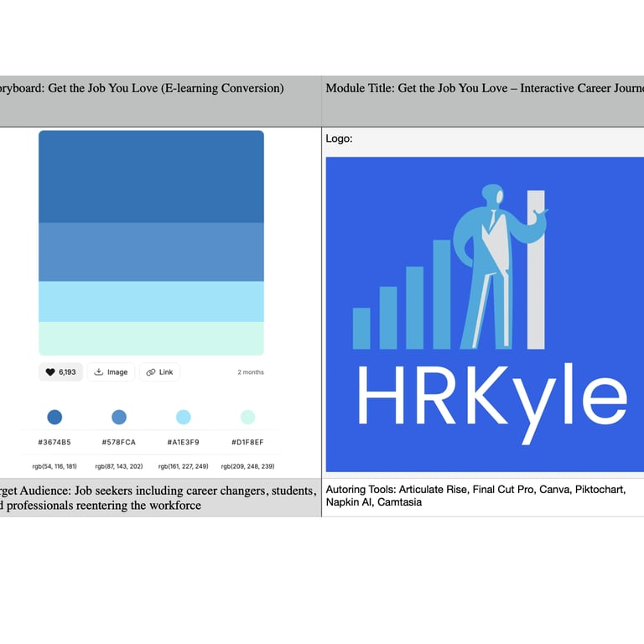This screenshot has width=644, height=644.
Task: Select the mint #D1F8EF palette band
Action: pyautogui.click(x=151, y=339)
